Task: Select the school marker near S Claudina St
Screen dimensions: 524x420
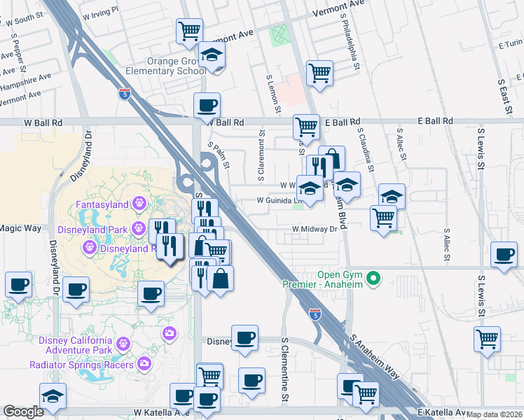Action: coord(392,195)
